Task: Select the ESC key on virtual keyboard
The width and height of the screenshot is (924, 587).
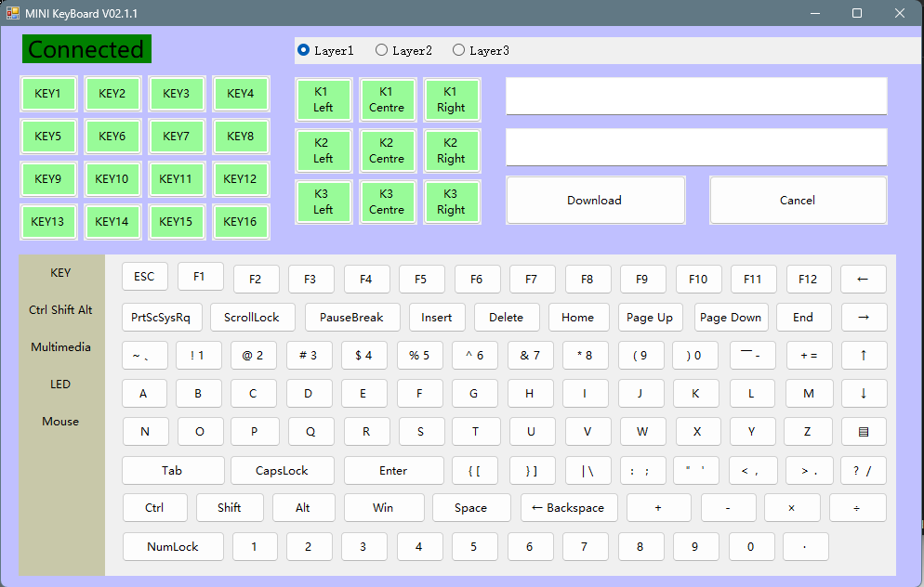Action: (x=143, y=276)
